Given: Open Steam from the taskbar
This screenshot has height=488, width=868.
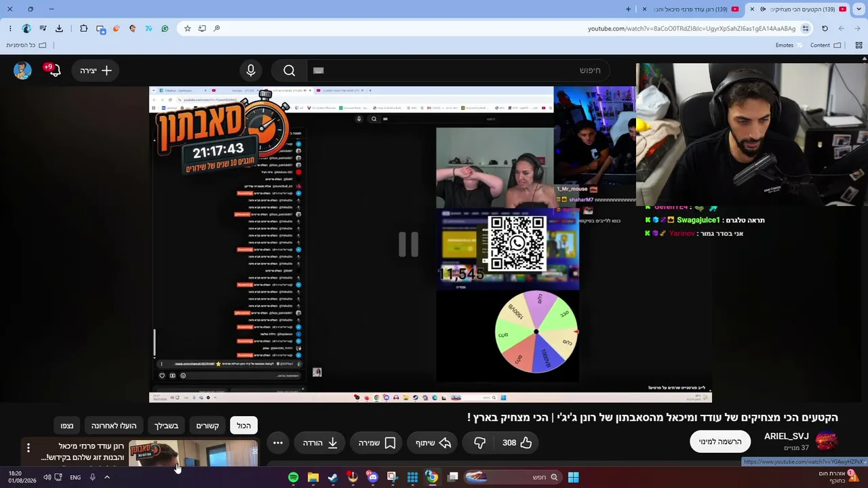Looking at the screenshot, I should [333, 477].
